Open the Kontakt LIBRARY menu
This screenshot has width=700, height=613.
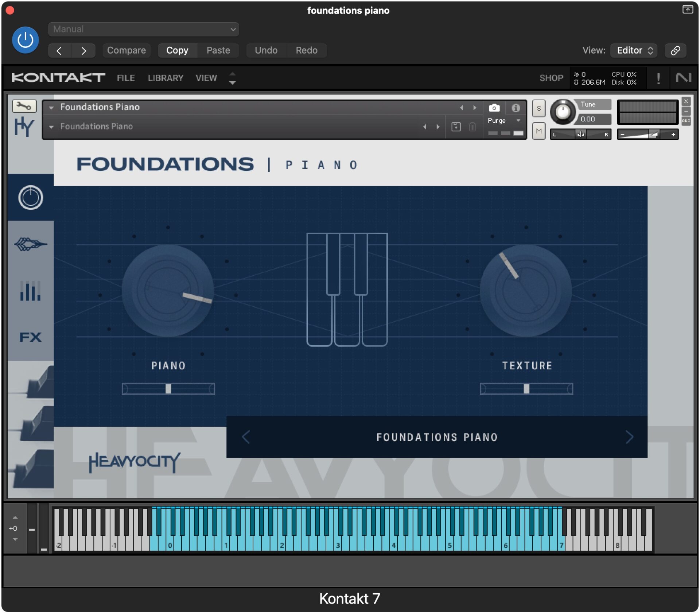click(166, 78)
